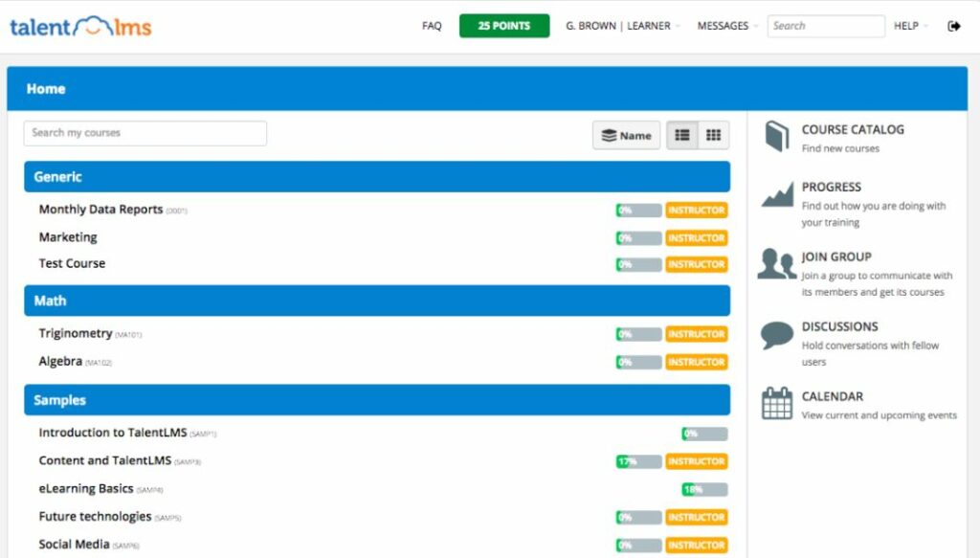Viewport: 980px width, 558px height.
Task: Open the FAQ link
Action: tap(432, 26)
